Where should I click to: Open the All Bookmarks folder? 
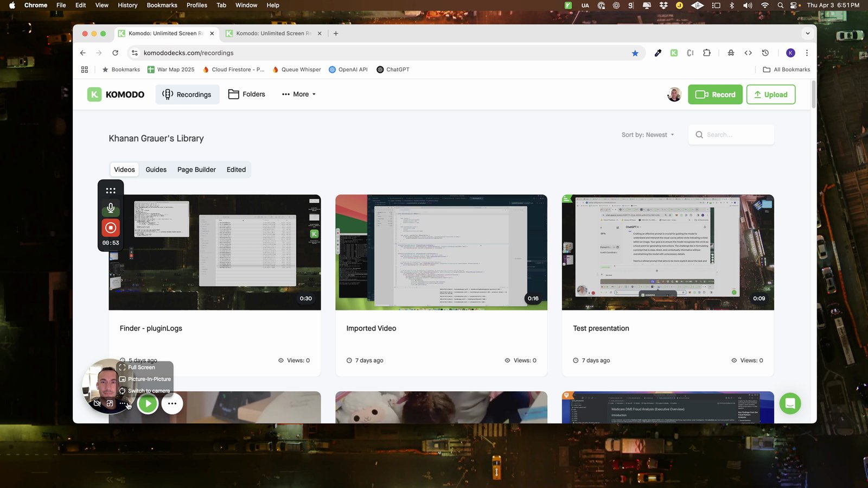click(786, 69)
